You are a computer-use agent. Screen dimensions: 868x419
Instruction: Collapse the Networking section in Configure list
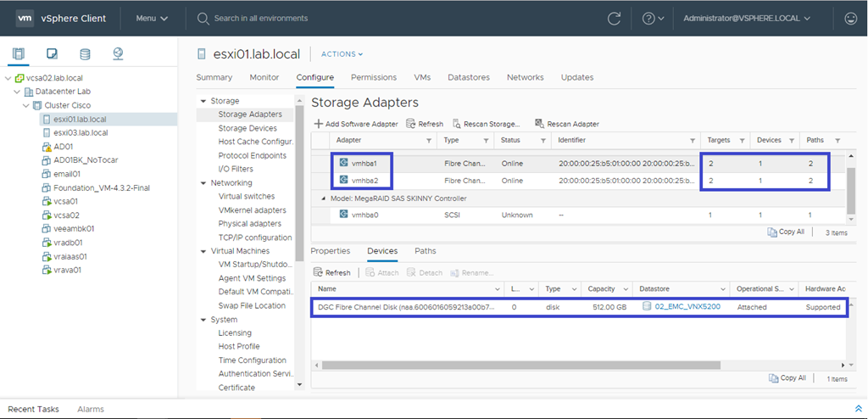(x=203, y=183)
